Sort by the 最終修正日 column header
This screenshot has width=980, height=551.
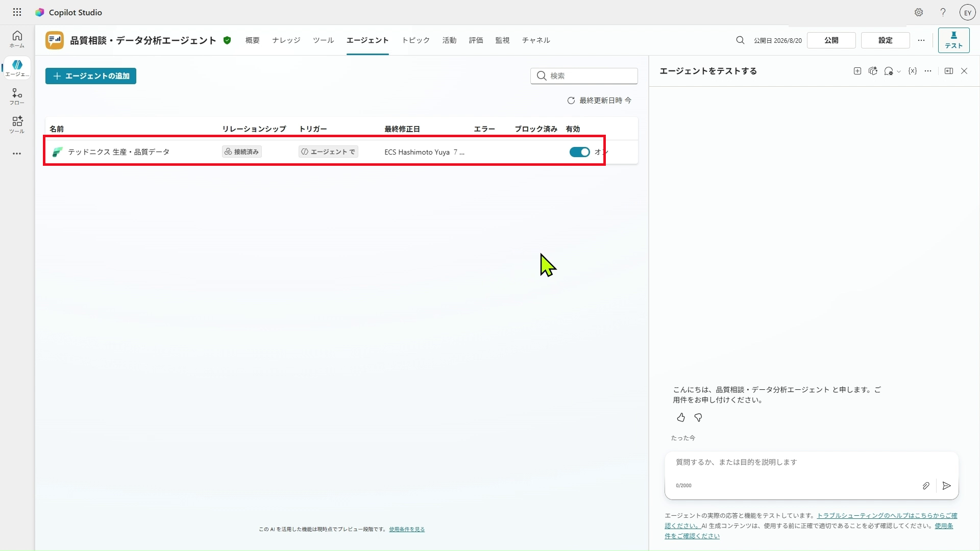402,129
